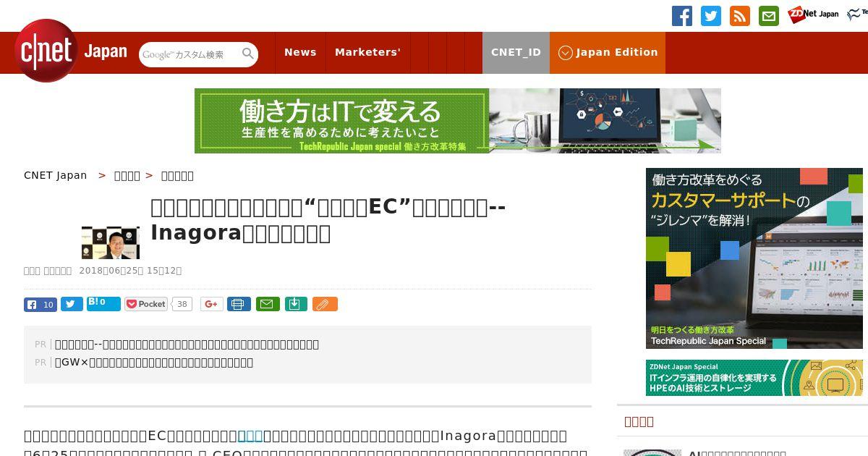This screenshot has width=868, height=456.
Task: Submit search with magnifier icon
Action: pyautogui.click(x=248, y=54)
